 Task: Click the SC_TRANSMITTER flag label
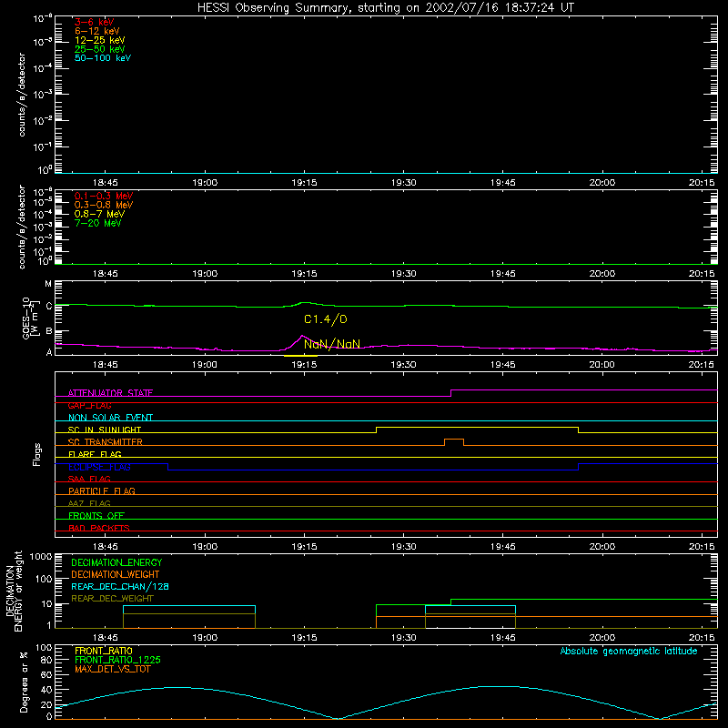105,442
